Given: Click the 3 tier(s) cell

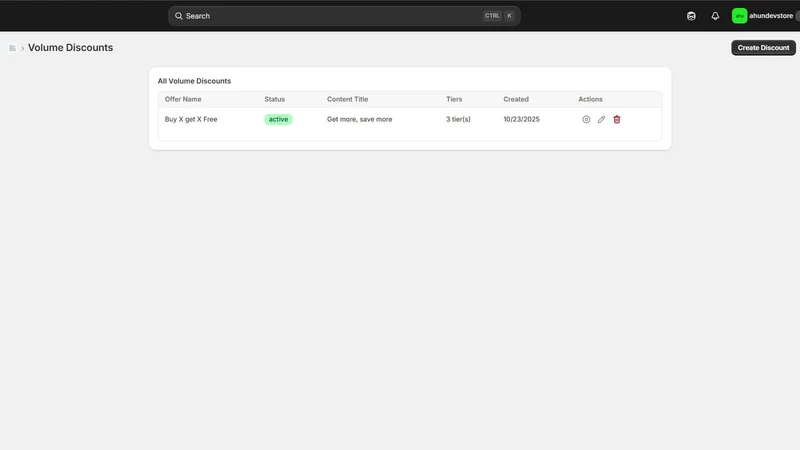Looking at the screenshot, I should [458, 119].
